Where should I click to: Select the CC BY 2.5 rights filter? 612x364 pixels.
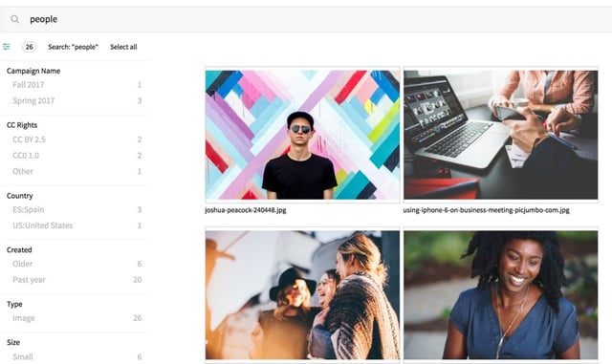75,139
